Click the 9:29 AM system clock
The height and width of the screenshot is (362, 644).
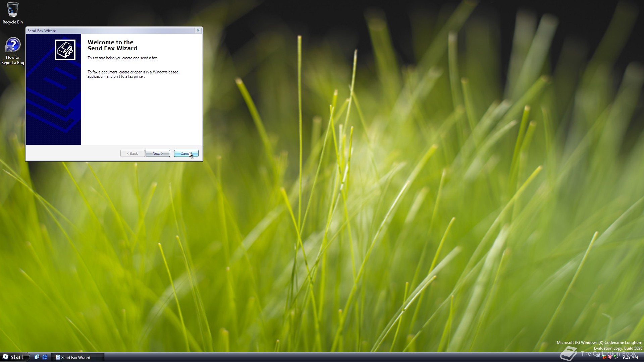630,357
